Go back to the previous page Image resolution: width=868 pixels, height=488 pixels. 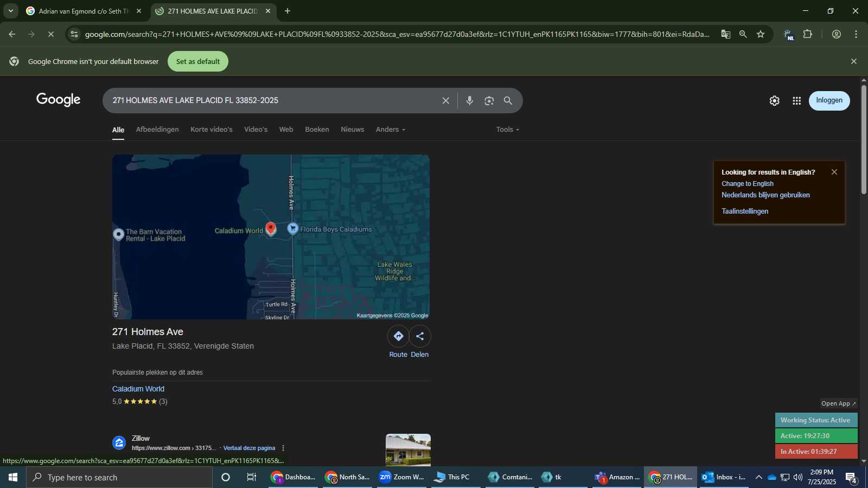(12, 34)
